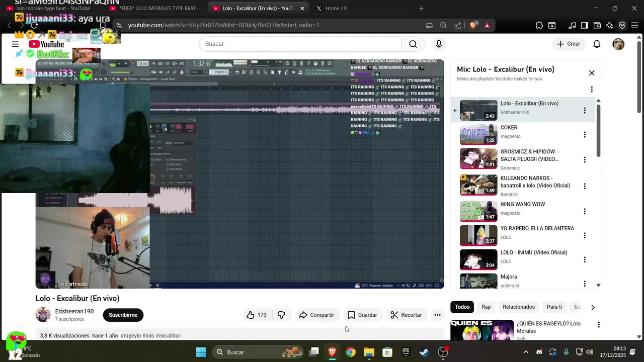644x362 pixels.
Task: Click the share icon in address bar
Action: coord(458,25)
